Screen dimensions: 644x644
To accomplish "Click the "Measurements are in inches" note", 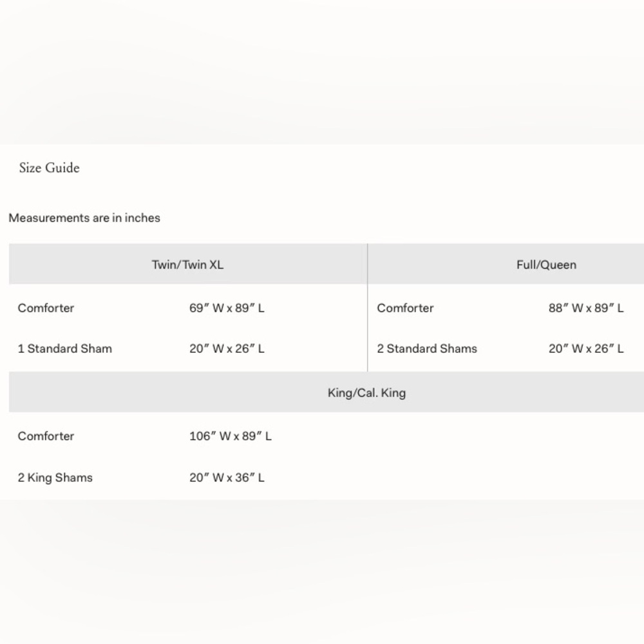I will [x=84, y=218].
